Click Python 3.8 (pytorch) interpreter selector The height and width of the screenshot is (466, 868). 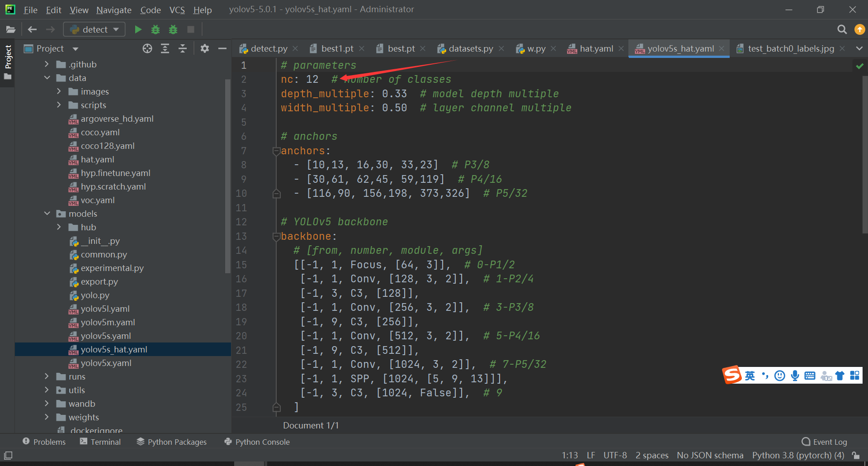pyautogui.click(x=798, y=455)
